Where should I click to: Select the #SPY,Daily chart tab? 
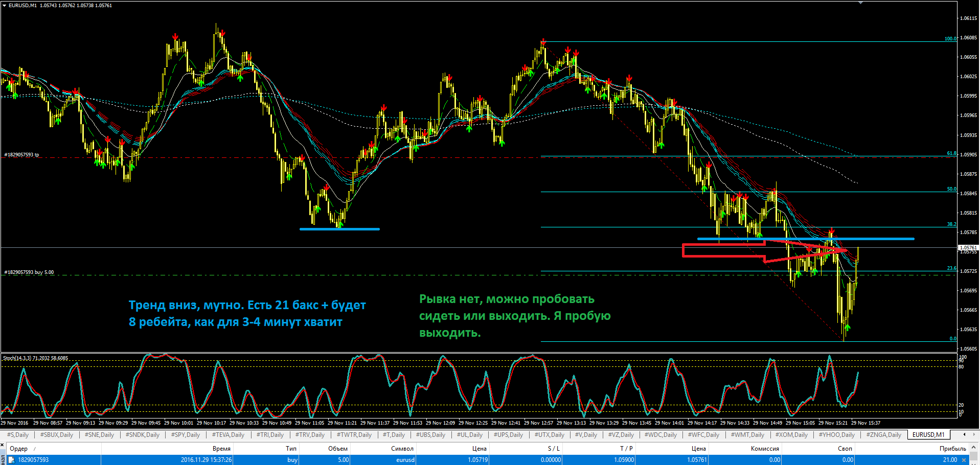[x=185, y=435]
